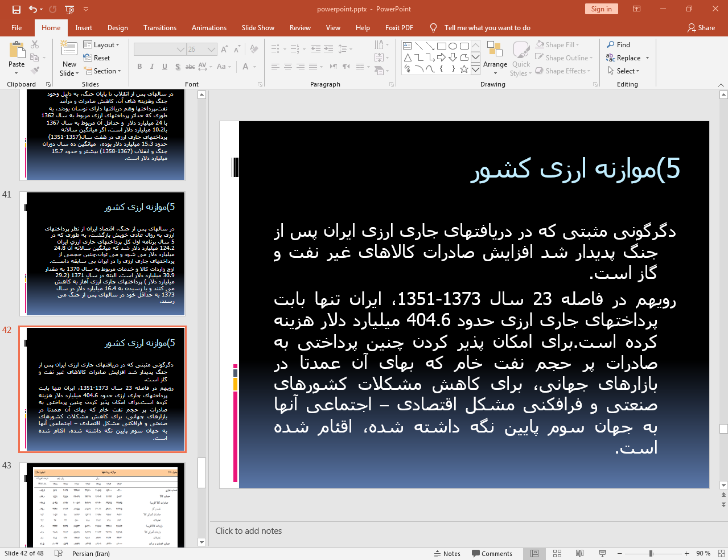Click the Format Painter brush icon
The height and width of the screenshot is (560, 728).
35,71
